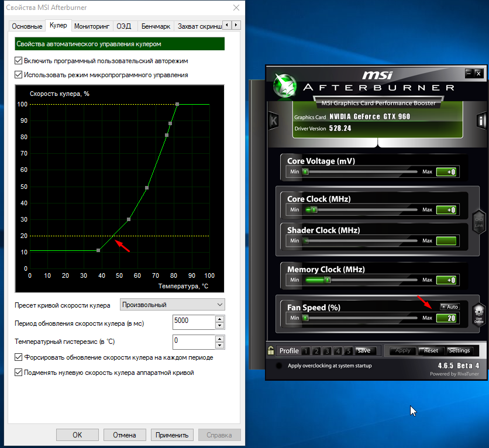Minimize the MSI Afterburner main window
The height and width of the screenshot is (448, 489).
469,73
